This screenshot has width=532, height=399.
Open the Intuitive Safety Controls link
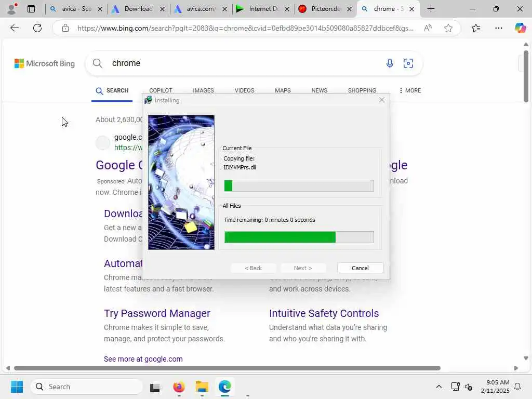pyautogui.click(x=324, y=313)
